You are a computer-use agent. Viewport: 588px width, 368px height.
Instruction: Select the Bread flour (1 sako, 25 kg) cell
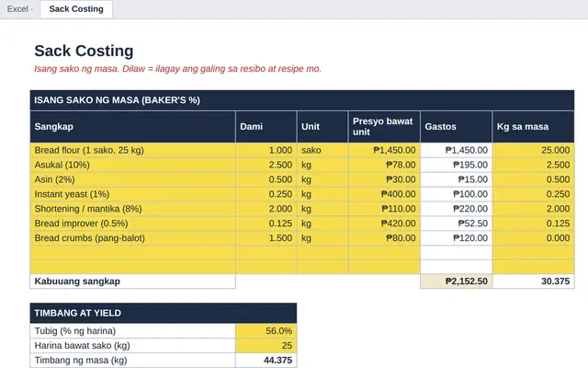click(132, 150)
